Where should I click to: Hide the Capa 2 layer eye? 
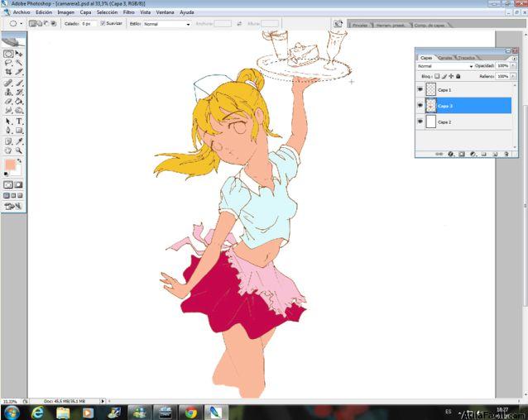coord(420,122)
